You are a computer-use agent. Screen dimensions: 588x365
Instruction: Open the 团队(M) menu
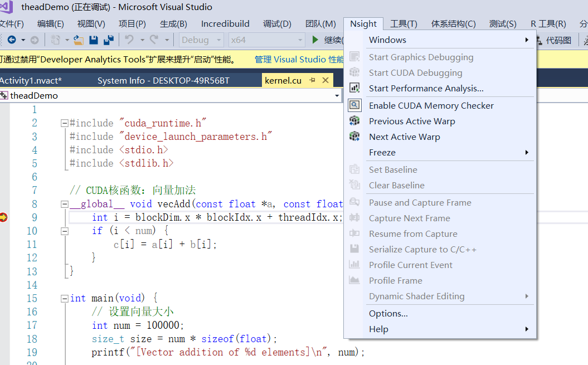[320, 23]
